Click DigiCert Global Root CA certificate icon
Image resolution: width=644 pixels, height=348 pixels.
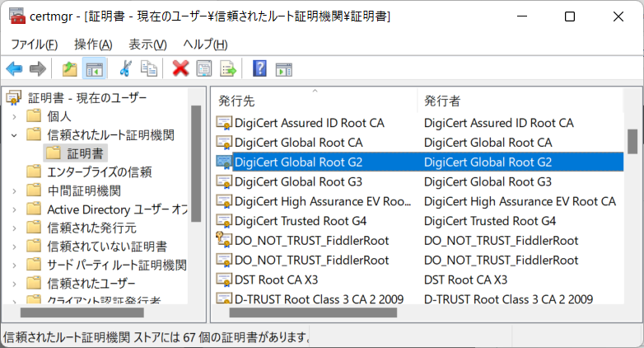(224, 143)
